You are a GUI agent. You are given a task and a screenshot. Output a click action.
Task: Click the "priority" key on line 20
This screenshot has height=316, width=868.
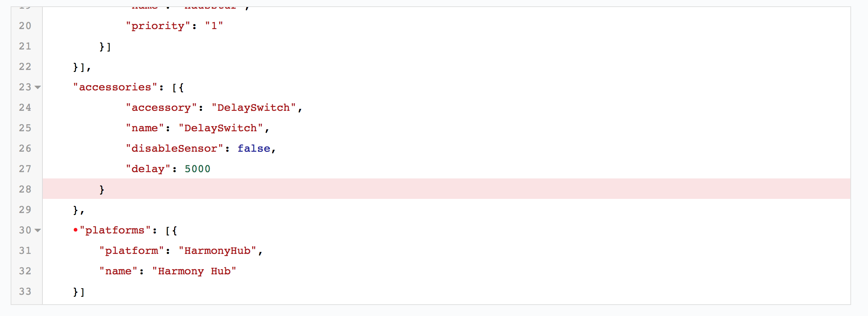pos(158,26)
